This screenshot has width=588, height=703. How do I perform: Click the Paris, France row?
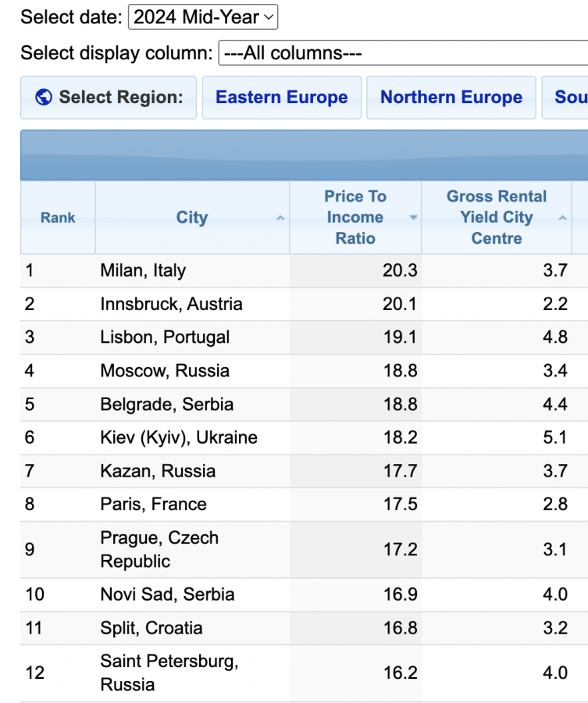153,505
